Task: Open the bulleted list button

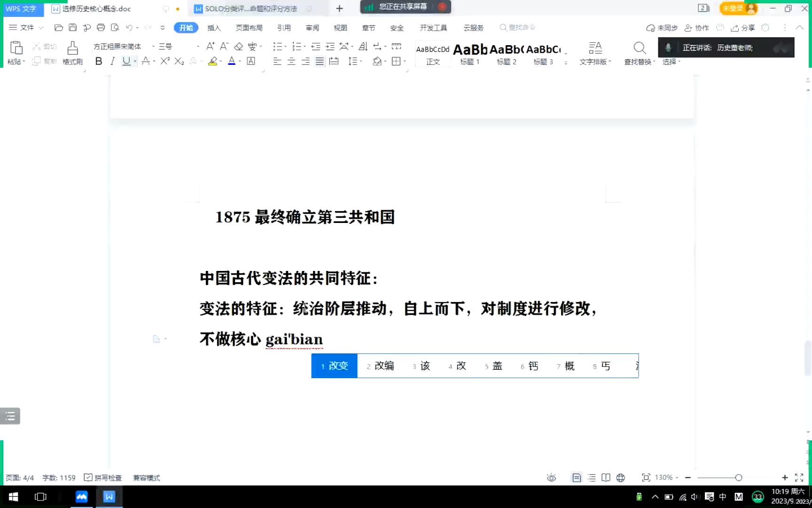Action: click(x=278, y=46)
